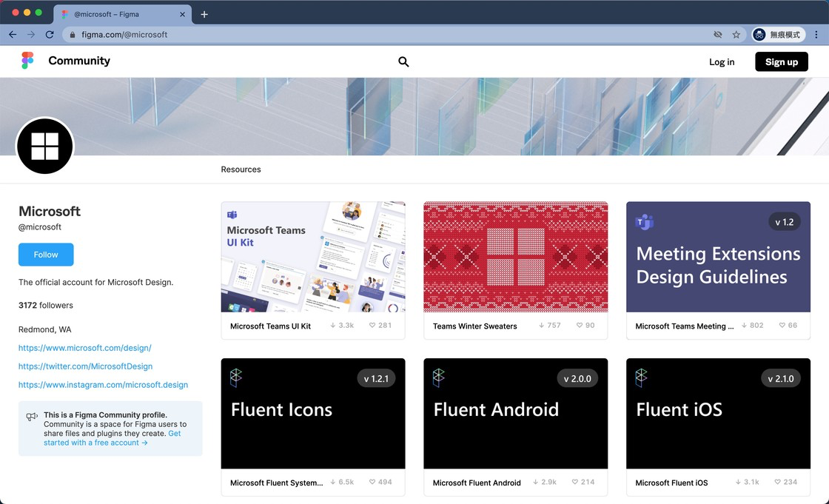Click the Figma logo icon

27,60
